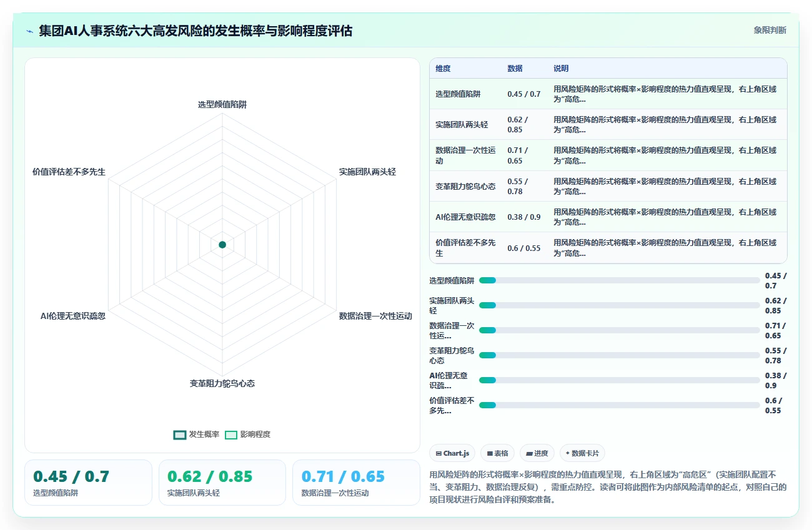The image size is (812, 530).
Task: Click the 价值评估差不多先生 progress bar
Action: (x=620, y=405)
